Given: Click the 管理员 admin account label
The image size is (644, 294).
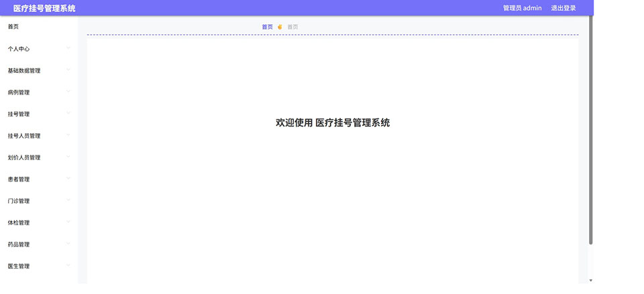Looking at the screenshot, I should click(x=522, y=8).
